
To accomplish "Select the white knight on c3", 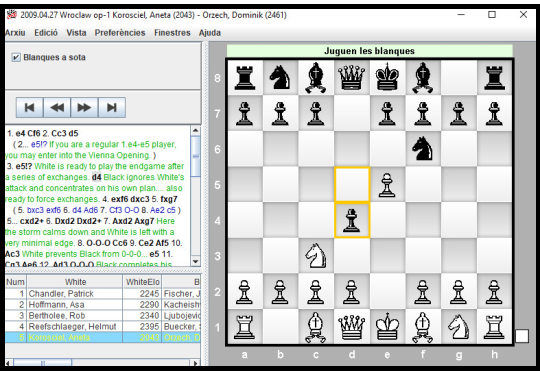I will pyautogui.click(x=315, y=256).
